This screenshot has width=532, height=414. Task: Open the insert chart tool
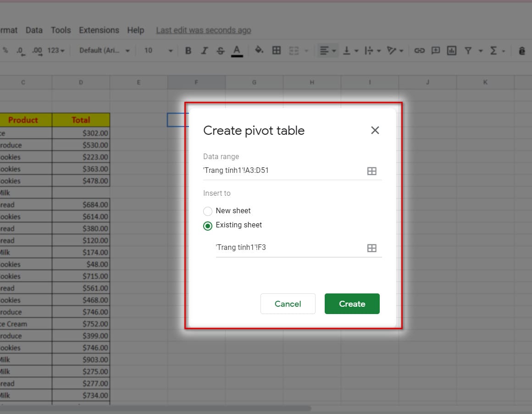[x=451, y=50]
